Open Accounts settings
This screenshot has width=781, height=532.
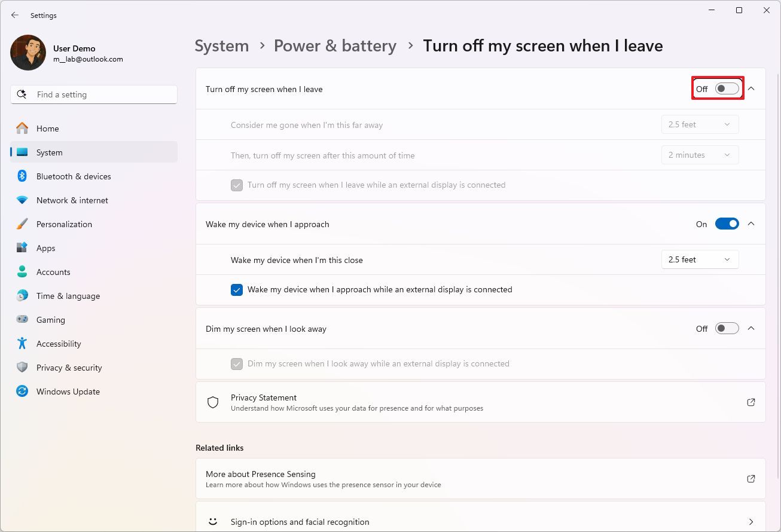click(53, 271)
